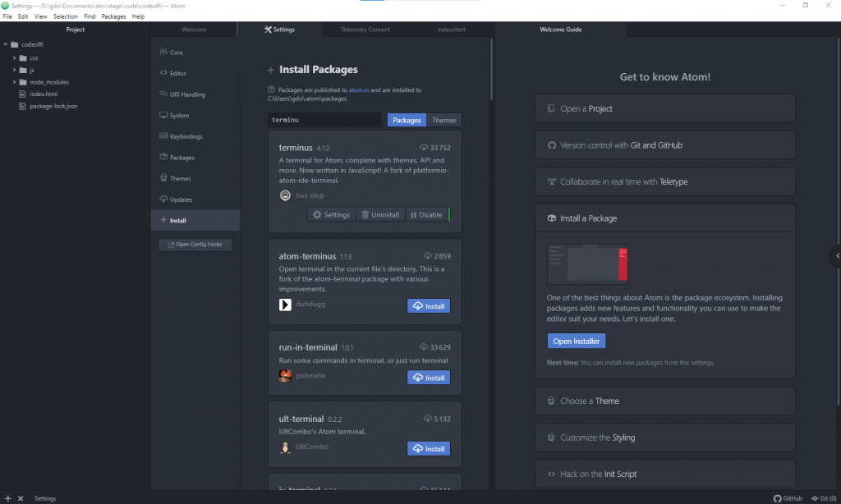Expand the Choose a Theme card

(665, 401)
